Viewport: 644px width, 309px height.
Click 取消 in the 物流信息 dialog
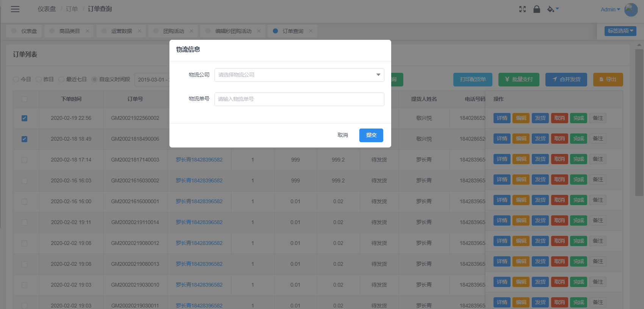point(343,135)
